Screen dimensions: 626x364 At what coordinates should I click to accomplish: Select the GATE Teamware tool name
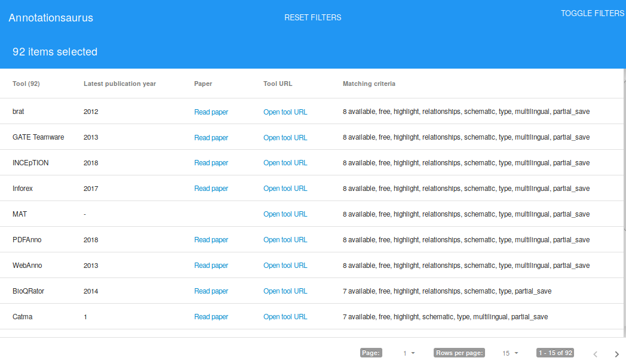pyautogui.click(x=38, y=137)
